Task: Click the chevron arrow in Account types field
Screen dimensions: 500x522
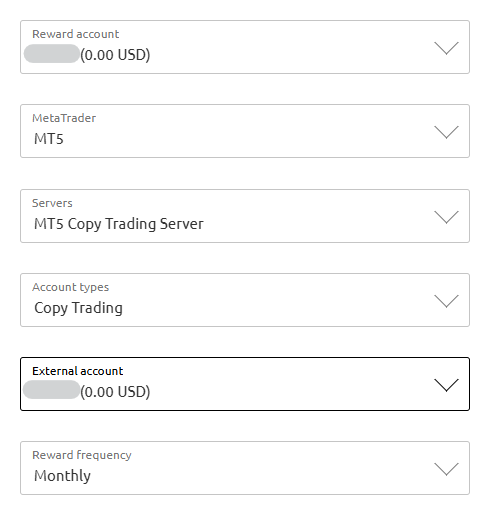Action: 446,301
